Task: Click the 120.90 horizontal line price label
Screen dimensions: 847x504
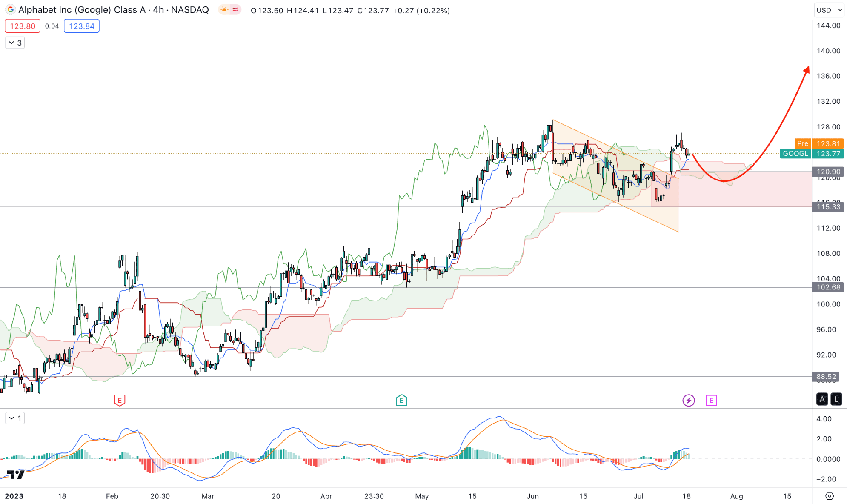Action: (x=828, y=172)
